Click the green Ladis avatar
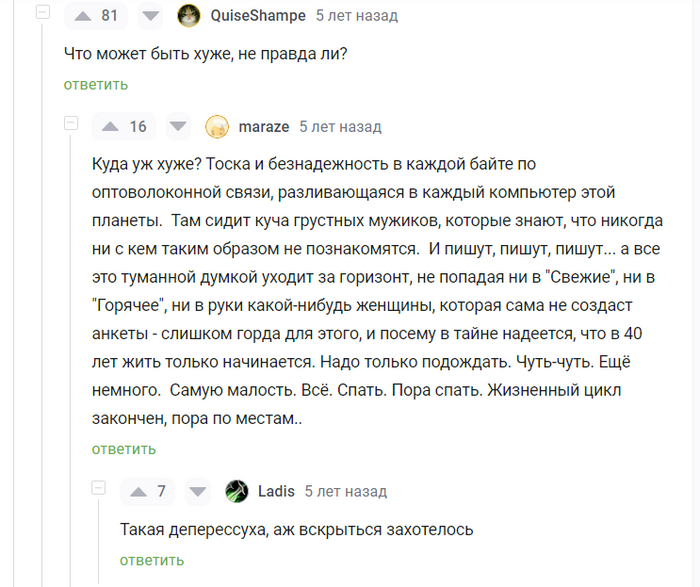Image resolution: width=700 pixels, height=587 pixels. point(237,491)
